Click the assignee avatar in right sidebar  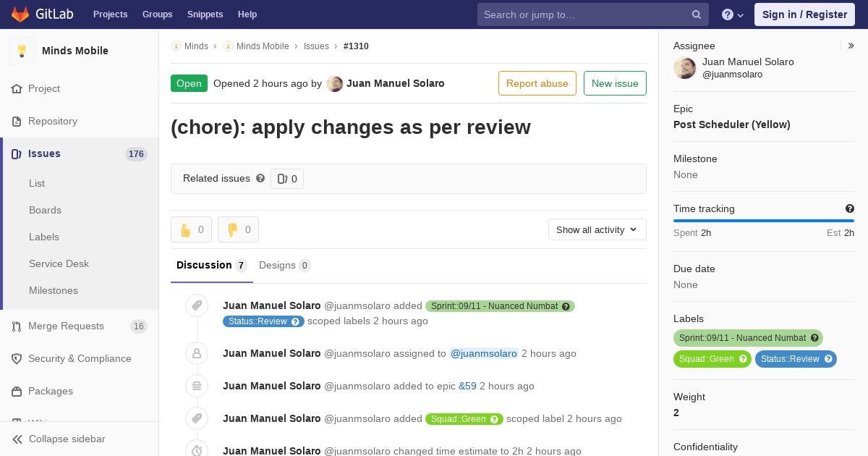point(684,68)
